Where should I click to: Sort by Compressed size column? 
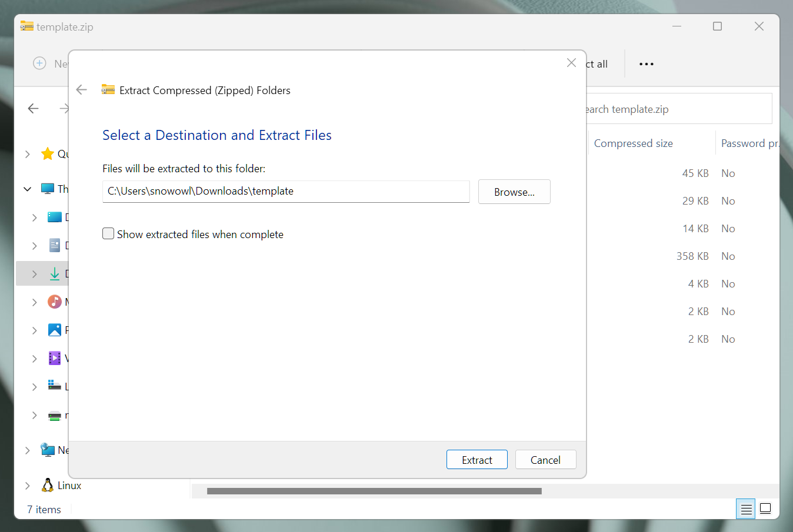point(634,143)
